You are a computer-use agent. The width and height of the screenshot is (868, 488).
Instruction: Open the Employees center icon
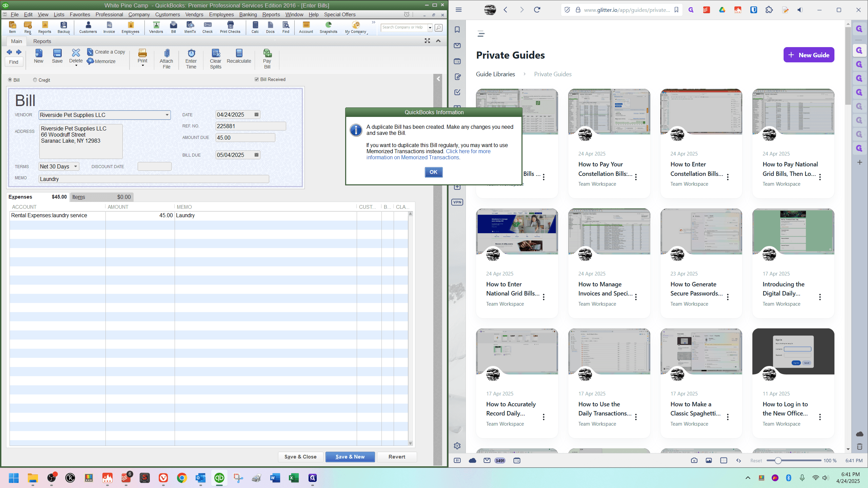tap(131, 27)
